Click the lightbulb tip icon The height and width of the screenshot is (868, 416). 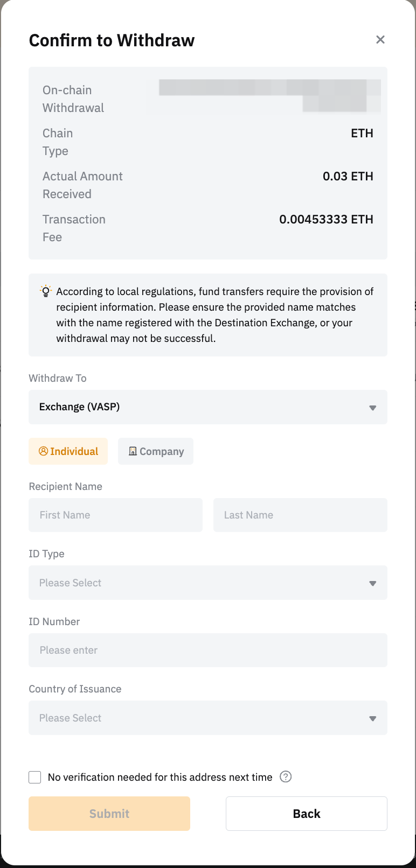(46, 291)
